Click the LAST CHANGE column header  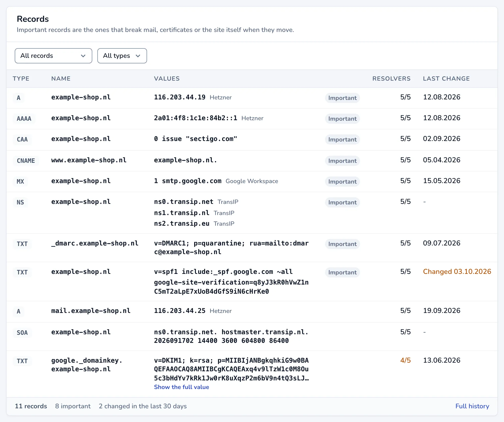[446, 79]
